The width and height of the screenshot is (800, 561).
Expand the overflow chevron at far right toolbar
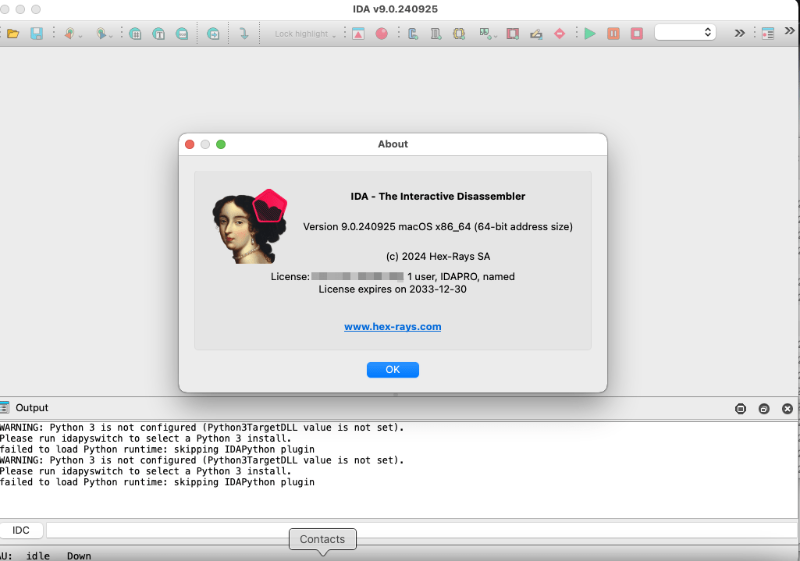point(790,31)
